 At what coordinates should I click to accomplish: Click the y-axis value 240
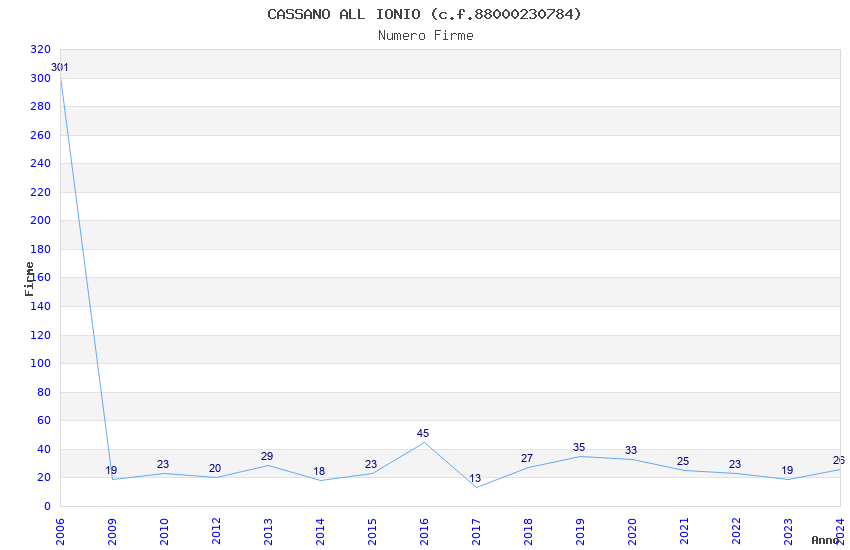coord(41,163)
